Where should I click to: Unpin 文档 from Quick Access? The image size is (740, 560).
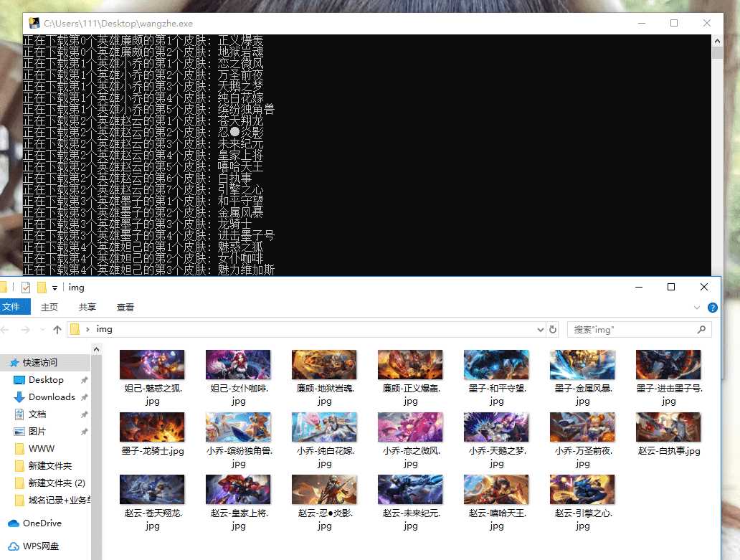pos(85,413)
